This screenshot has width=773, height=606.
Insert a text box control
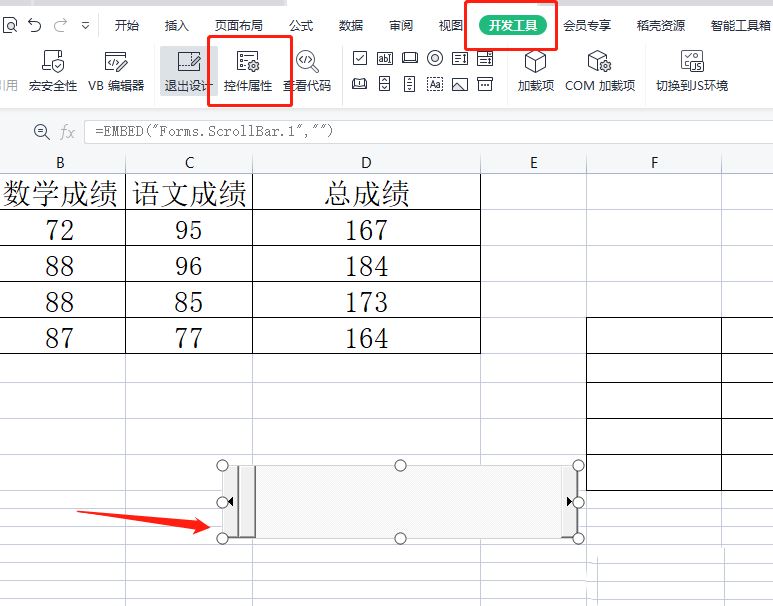385,59
